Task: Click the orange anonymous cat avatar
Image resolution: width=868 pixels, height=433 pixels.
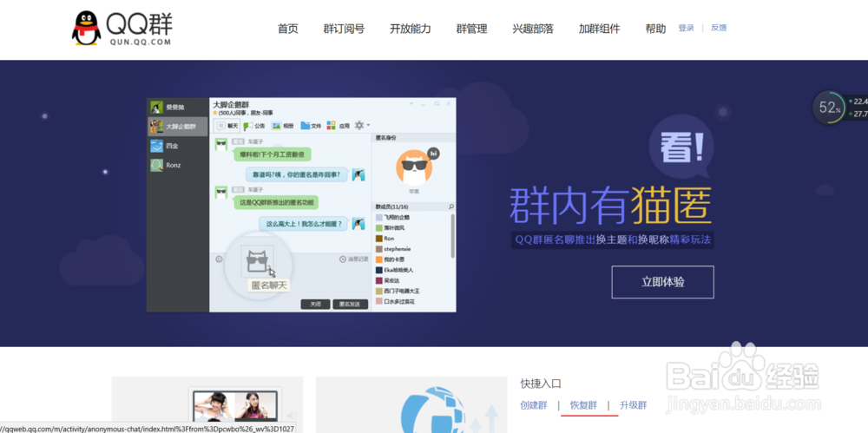Action: (414, 167)
